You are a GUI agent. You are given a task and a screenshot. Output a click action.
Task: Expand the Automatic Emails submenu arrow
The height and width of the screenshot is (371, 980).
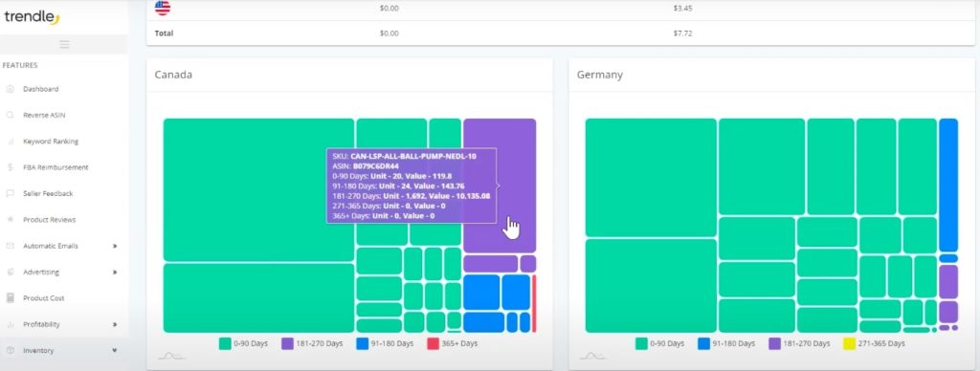(115, 246)
